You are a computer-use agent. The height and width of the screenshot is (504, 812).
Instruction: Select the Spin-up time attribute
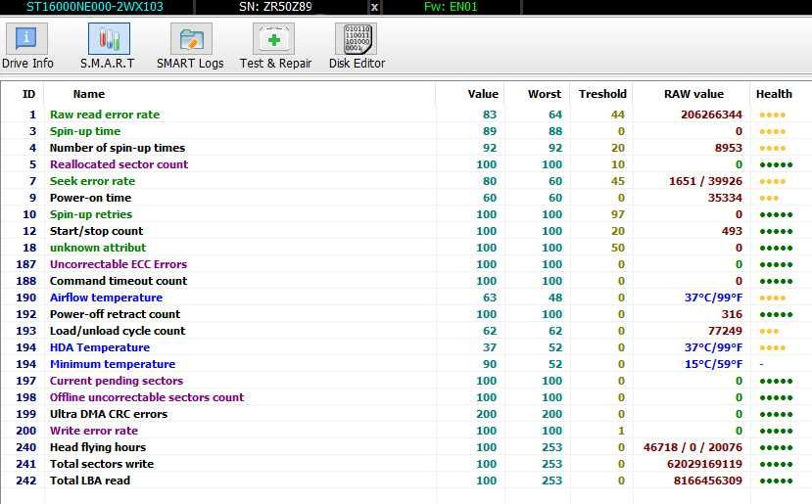pyautogui.click(x=85, y=131)
